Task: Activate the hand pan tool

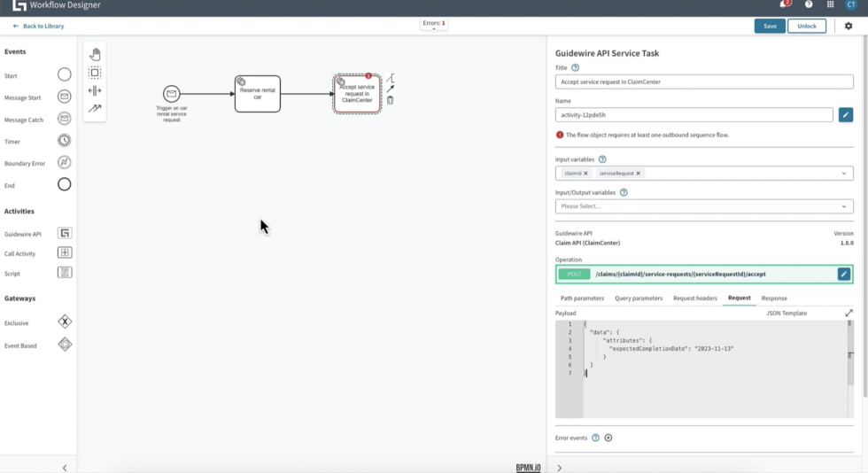Action: pyautogui.click(x=95, y=54)
